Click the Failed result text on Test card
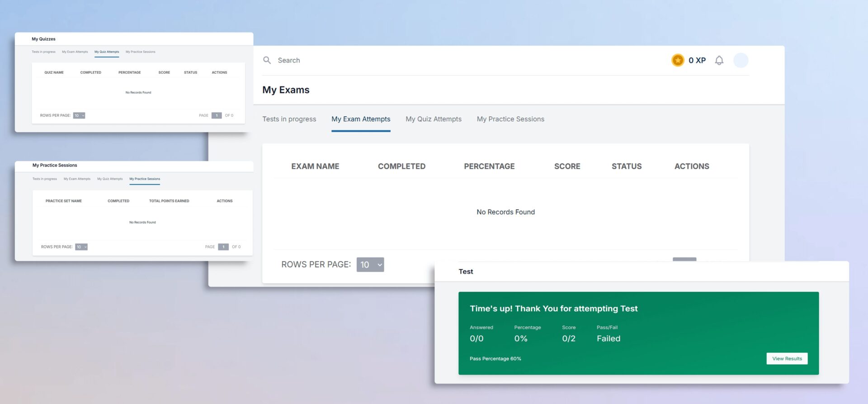 (609, 338)
